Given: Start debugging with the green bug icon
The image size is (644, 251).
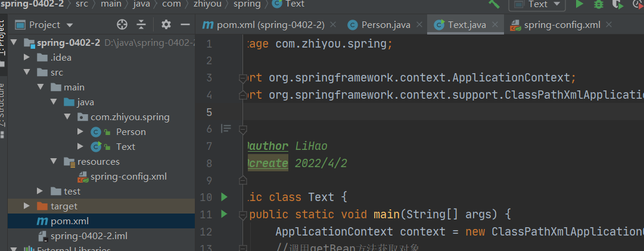Looking at the screenshot, I should (599, 4).
